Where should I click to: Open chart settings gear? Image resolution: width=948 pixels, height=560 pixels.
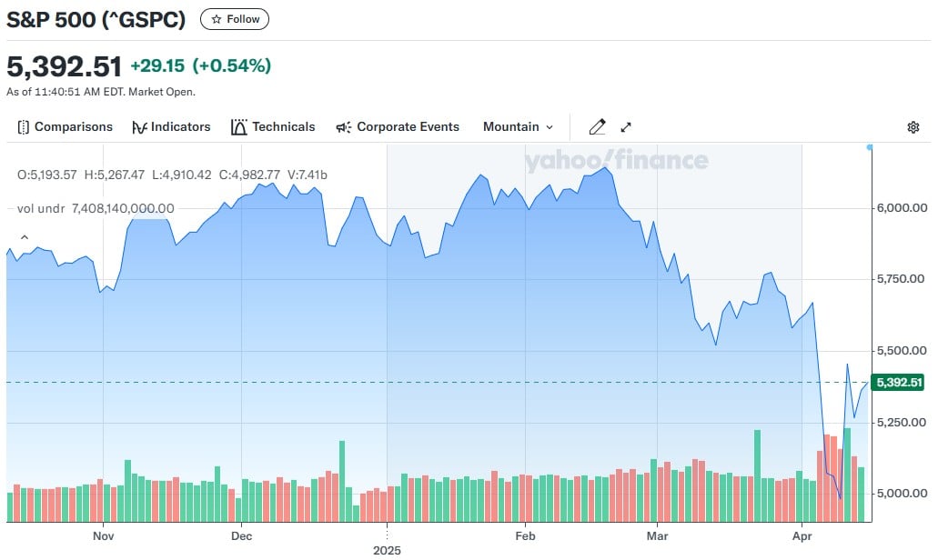pyautogui.click(x=913, y=127)
